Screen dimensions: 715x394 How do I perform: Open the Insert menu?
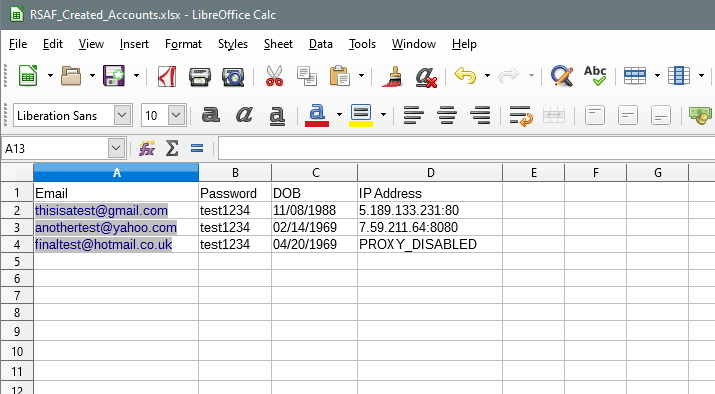click(x=134, y=44)
